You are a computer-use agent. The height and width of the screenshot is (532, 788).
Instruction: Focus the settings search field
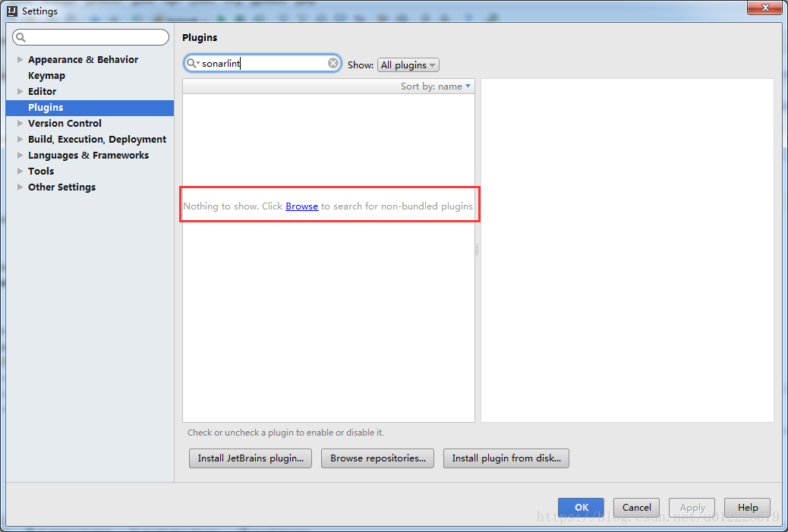tap(90, 37)
